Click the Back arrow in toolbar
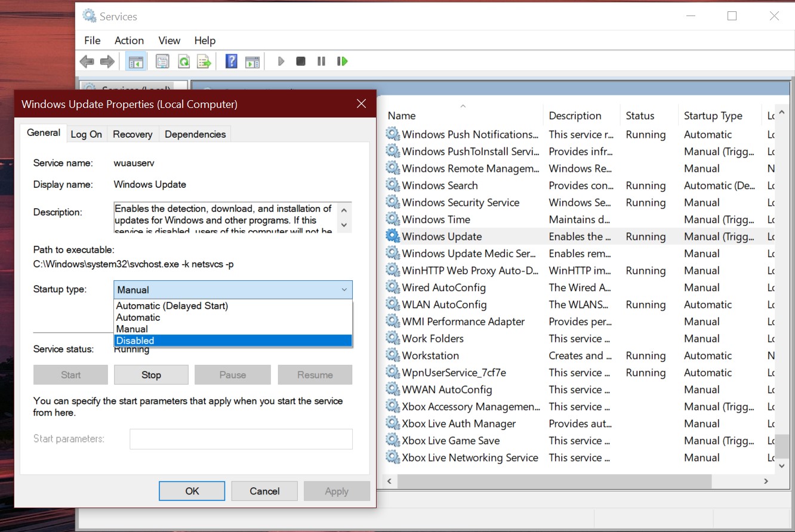This screenshot has height=532, width=795. [87, 61]
